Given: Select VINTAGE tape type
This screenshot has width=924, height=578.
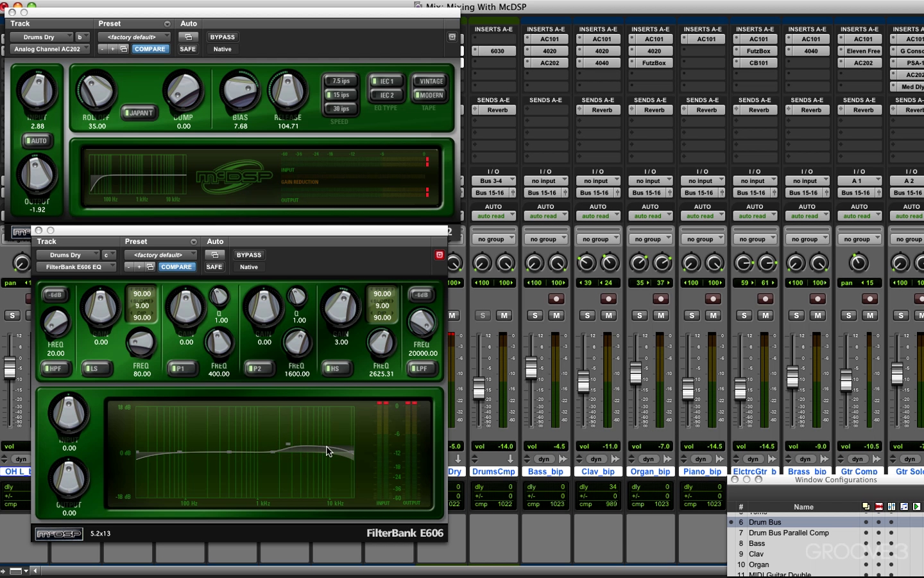Looking at the screenshot, I should click(x=429, y=81).
